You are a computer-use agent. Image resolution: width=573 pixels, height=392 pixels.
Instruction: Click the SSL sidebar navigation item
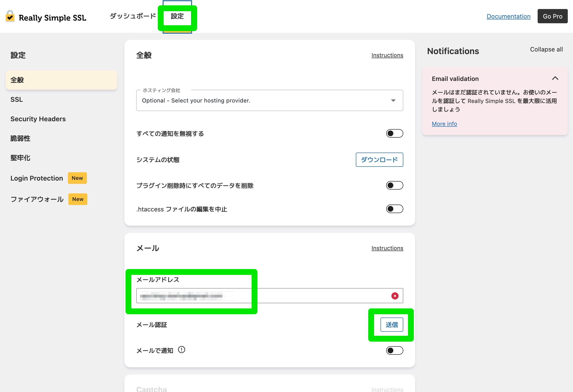[16, 99]
